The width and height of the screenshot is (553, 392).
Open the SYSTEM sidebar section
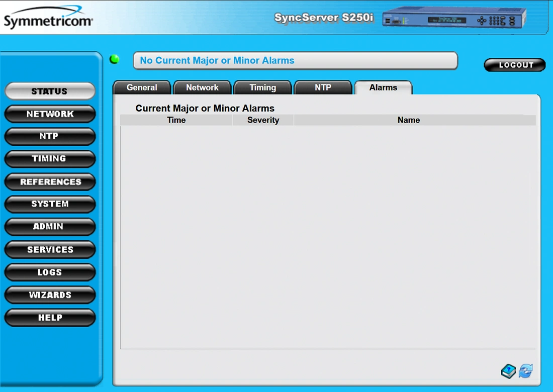(50, 204)
